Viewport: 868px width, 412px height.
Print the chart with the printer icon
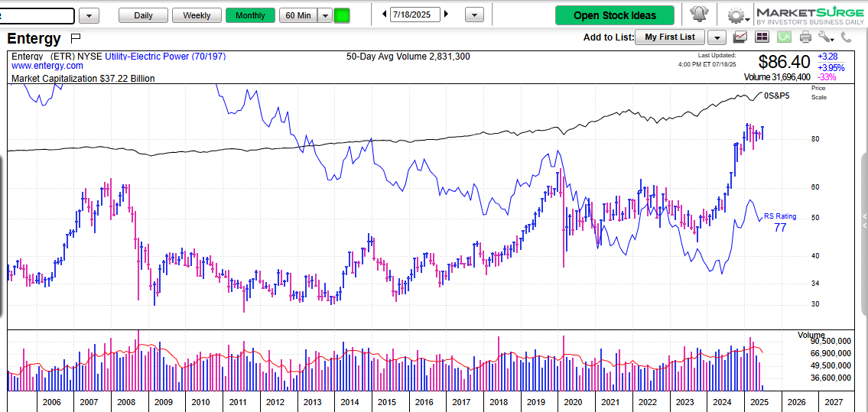tap(805, 37)
